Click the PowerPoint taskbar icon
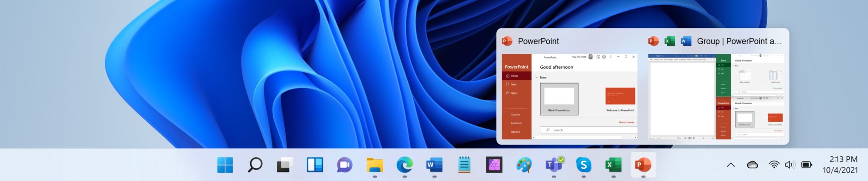 (x=643, y=165)
